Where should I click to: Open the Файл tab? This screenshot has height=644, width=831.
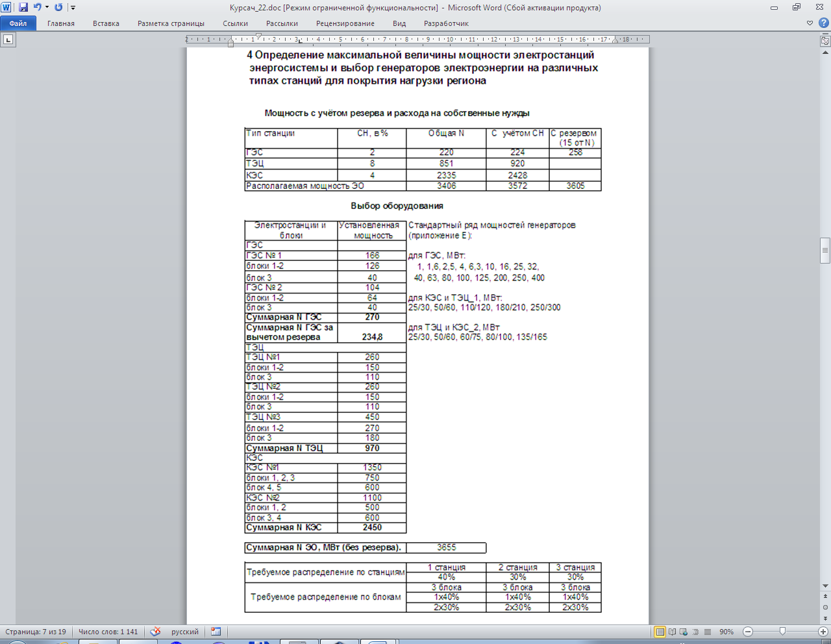click(x=18, y=23)
